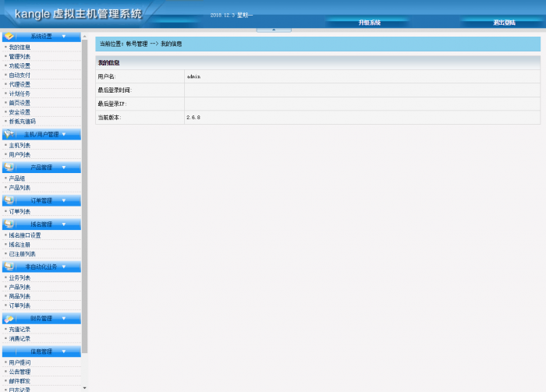Click the sidebar scrollbar down arrow
Viewport: 546px width, 392px height.
[x=84, y=387]
